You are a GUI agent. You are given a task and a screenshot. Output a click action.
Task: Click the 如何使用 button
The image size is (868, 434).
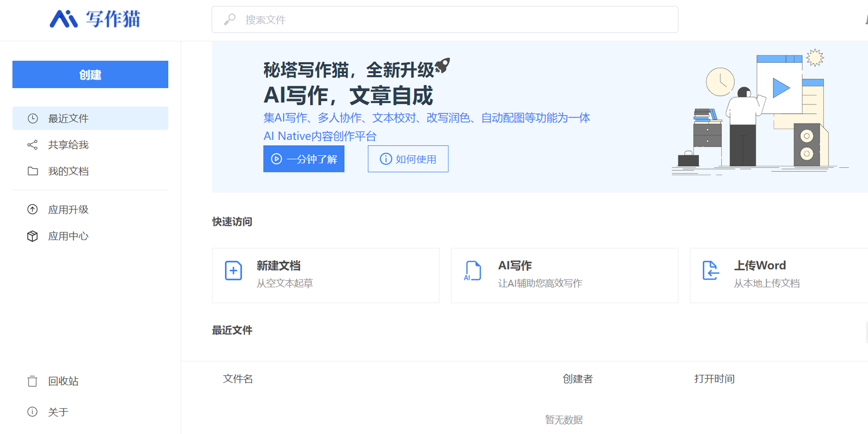[x=408, y=159]
